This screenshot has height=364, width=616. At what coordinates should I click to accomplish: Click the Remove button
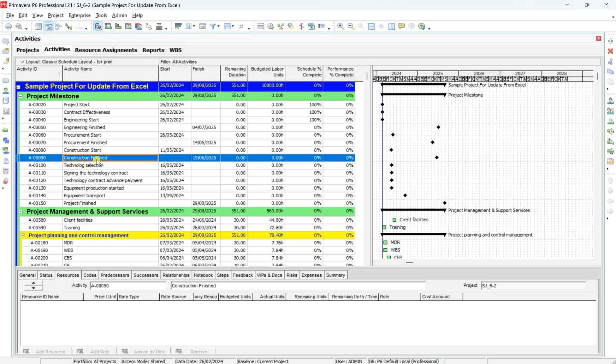coord(192,352)
